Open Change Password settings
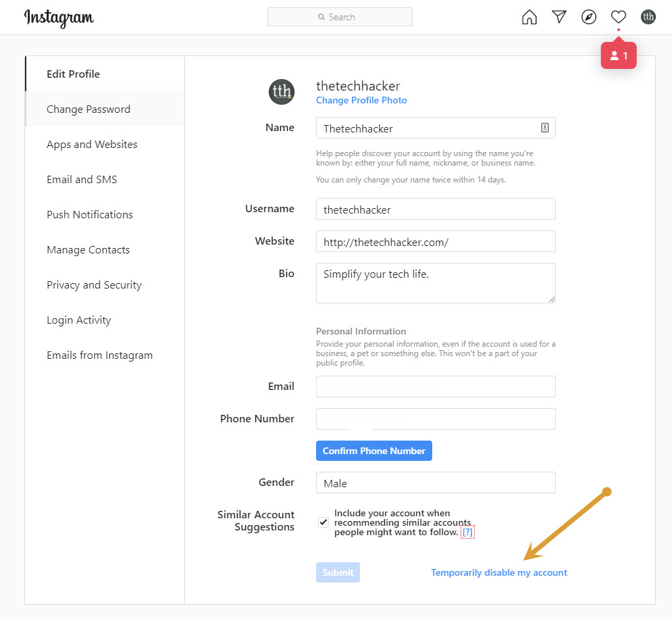 [x=105, y=109]
